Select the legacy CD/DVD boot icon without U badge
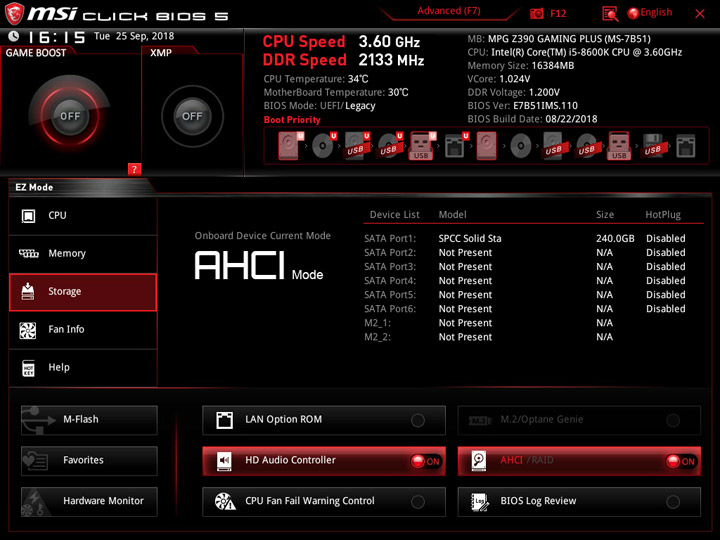 [521, 146]
